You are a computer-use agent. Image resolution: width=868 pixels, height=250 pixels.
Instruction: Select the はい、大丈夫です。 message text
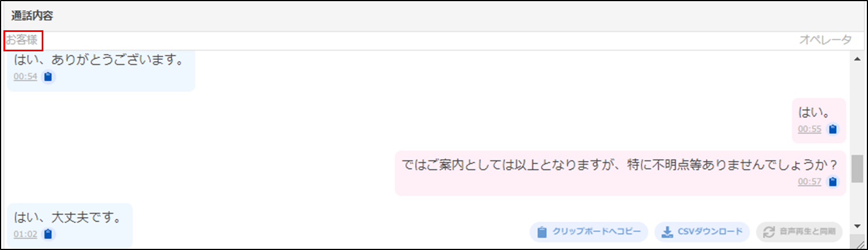click(67, 217)
